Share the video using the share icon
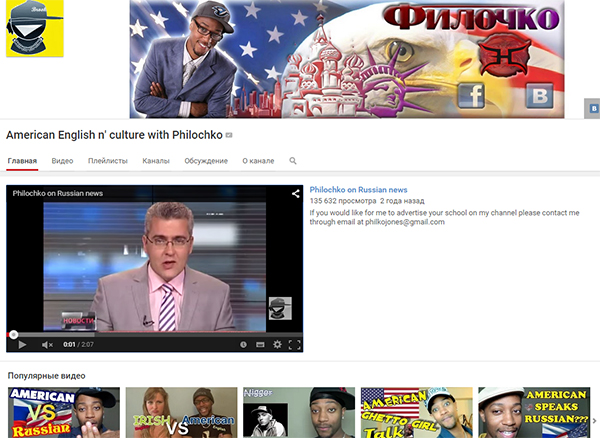This screenshot has height=438, width=600. (295, 193)
